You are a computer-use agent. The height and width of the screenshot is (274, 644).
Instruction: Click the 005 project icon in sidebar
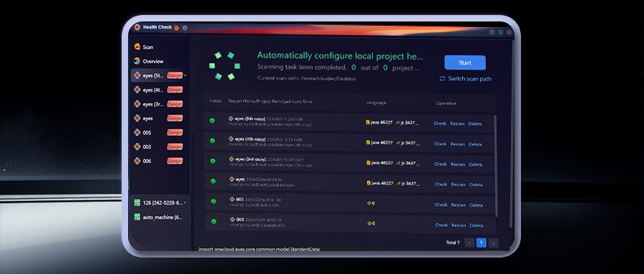click(137, 132)
